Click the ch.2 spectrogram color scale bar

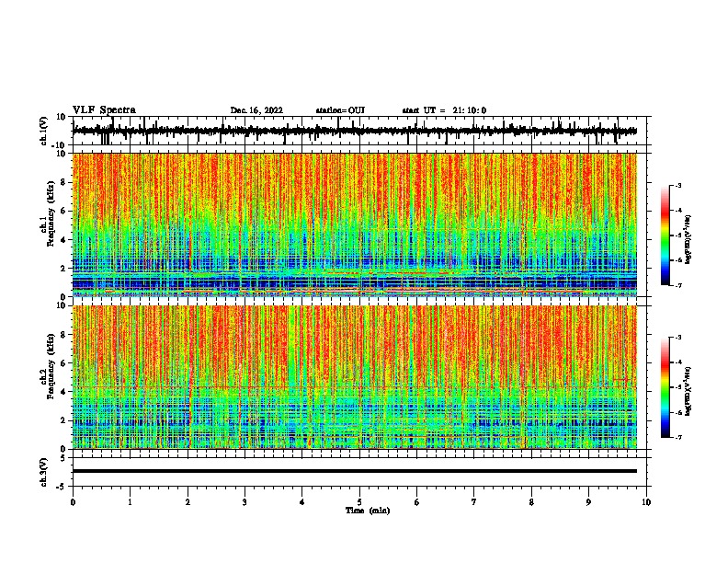[x=665, y=387]
